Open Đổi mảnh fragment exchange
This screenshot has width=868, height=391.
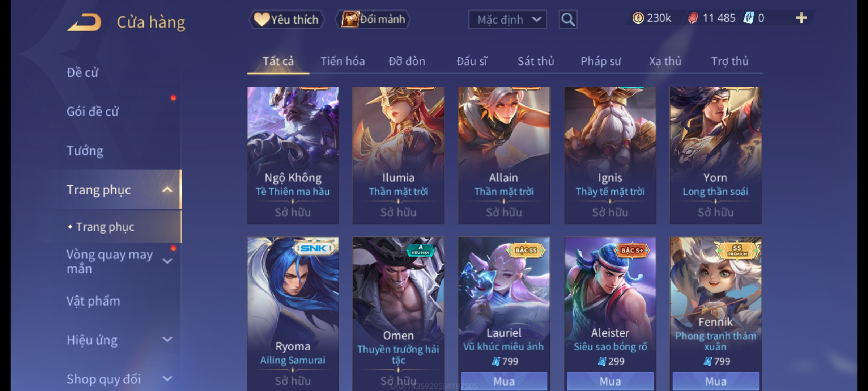pos(373,19)
